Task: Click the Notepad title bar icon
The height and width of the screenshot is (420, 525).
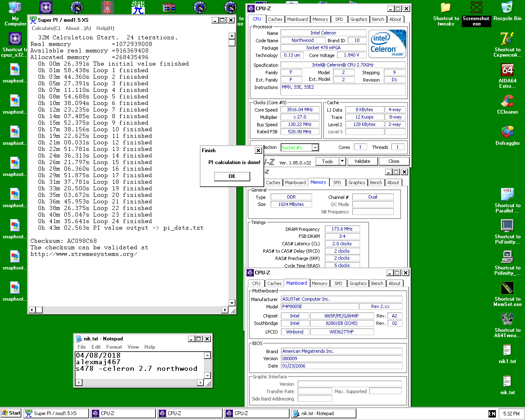Action: (x=79, y=339)
